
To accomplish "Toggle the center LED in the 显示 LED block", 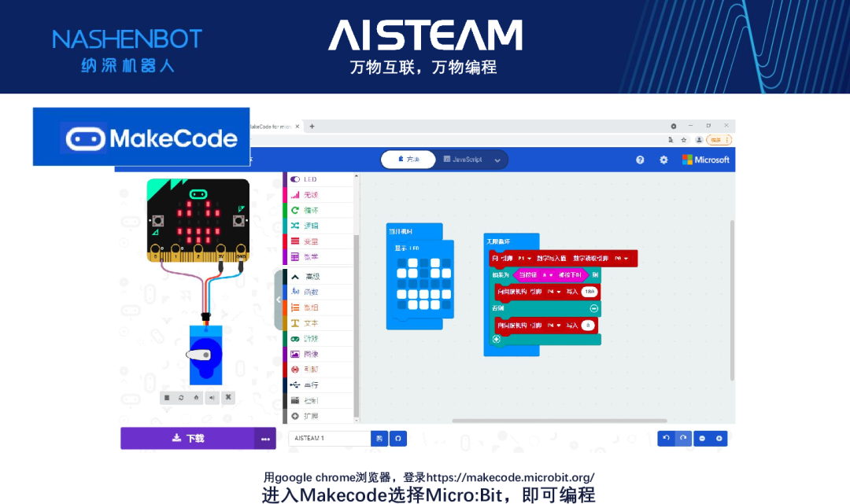I will [x=424, y=284].
